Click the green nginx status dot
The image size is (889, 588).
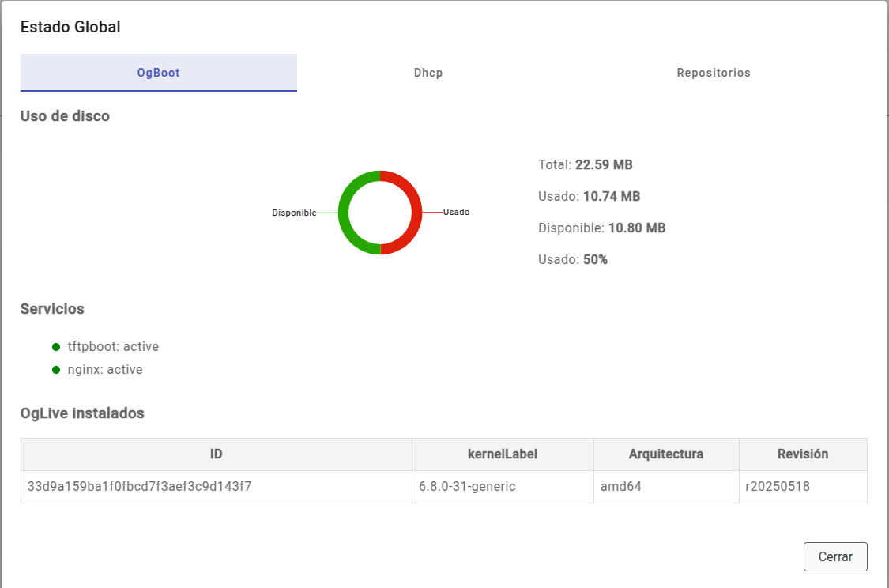pos(56,370)
